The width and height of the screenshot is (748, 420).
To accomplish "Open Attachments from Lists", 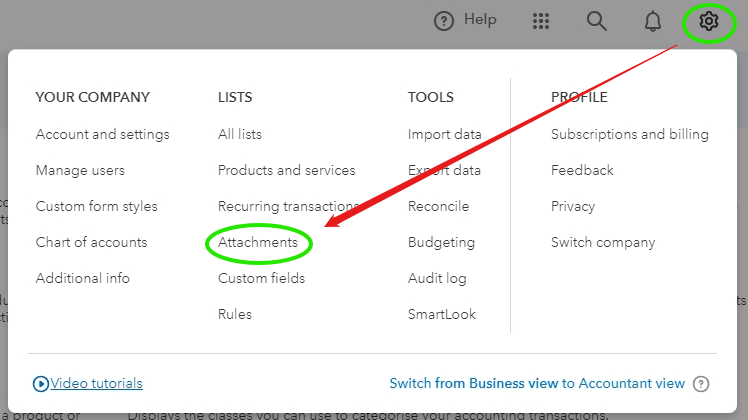I will [258, 242].
